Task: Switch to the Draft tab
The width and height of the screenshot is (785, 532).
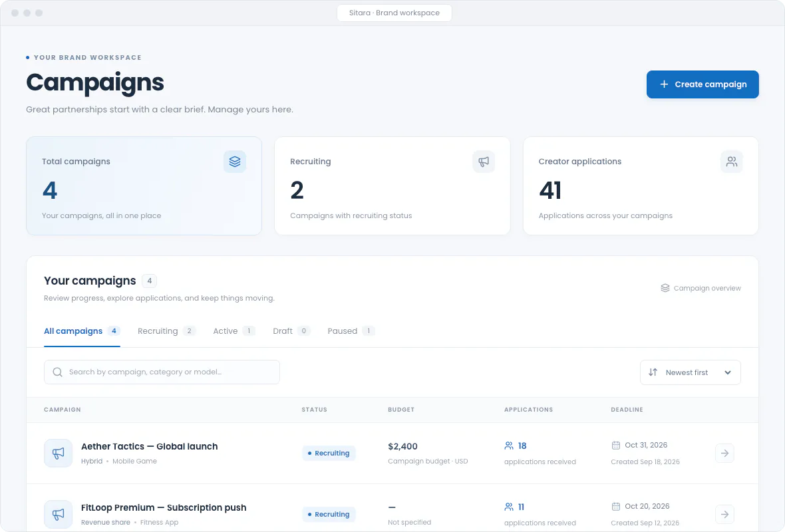Action: tap(291, 331)
